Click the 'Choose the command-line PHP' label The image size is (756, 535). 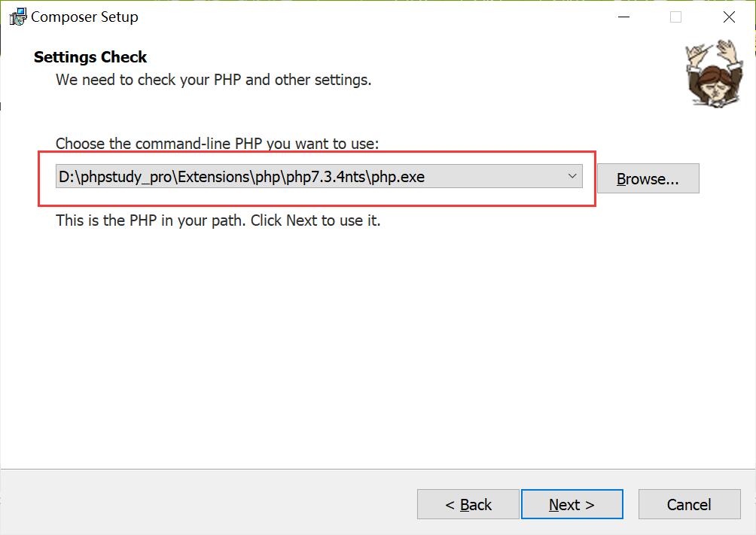point(218,143)
